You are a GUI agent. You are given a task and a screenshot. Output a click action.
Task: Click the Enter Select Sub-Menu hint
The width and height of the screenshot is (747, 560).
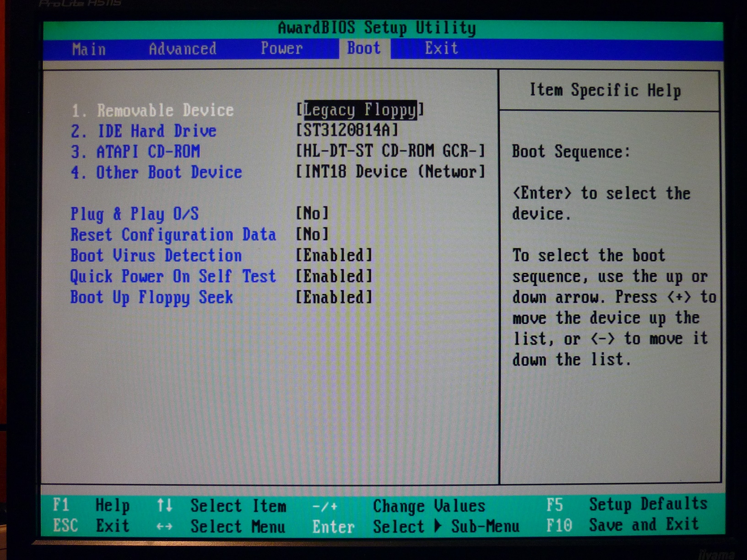[x=416, y=527]
